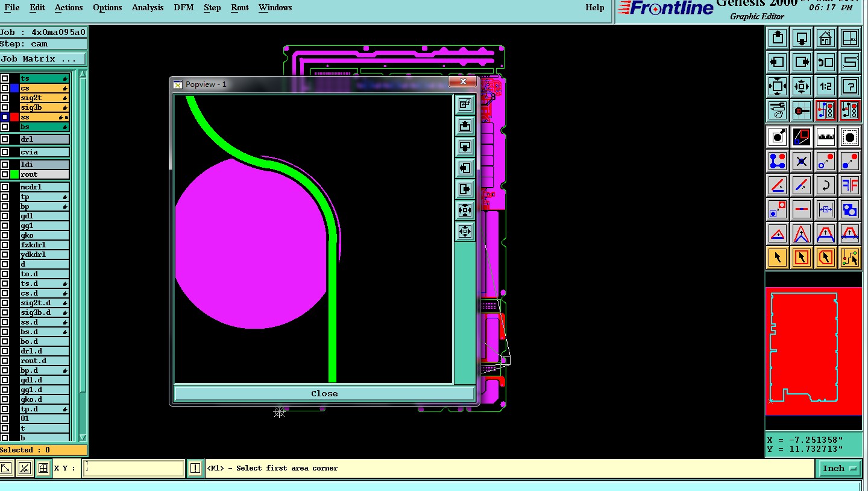Select the fzkdrl layer name
The height and width of the screenshot is (491, 868).
(45, 245)
